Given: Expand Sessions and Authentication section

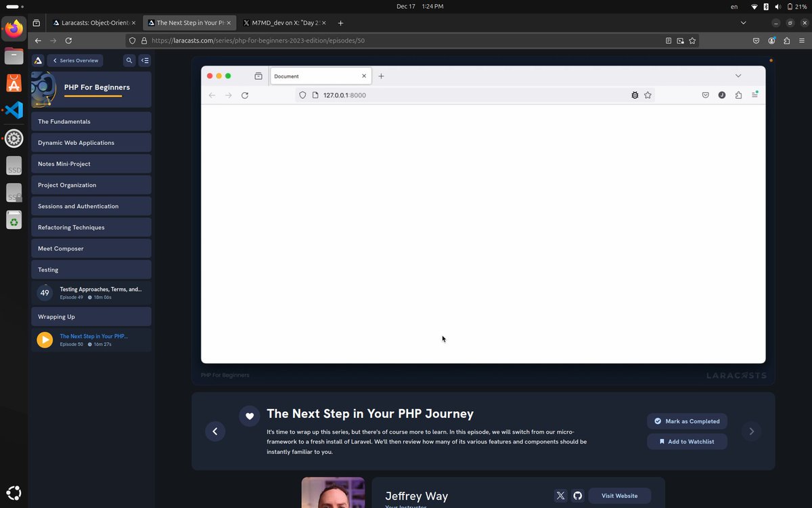Looking at the screenshot, I should click(91, 206).
